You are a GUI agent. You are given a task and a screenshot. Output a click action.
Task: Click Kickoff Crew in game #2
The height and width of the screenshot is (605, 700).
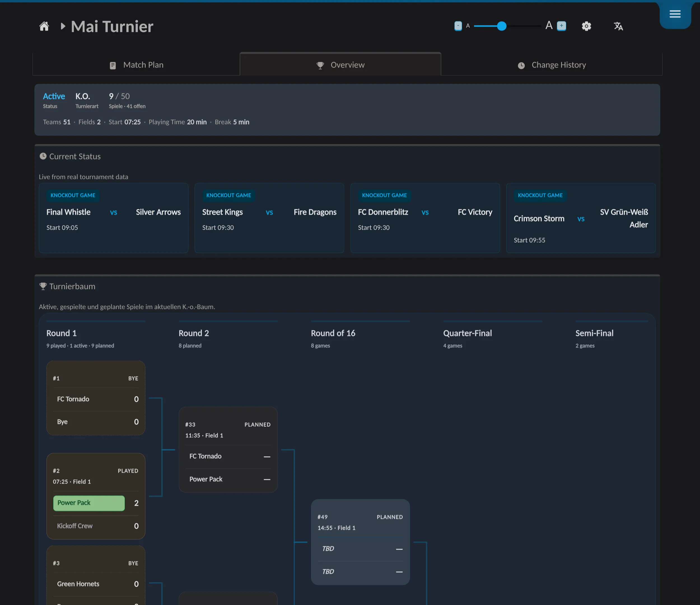click(x=75, y=526)
